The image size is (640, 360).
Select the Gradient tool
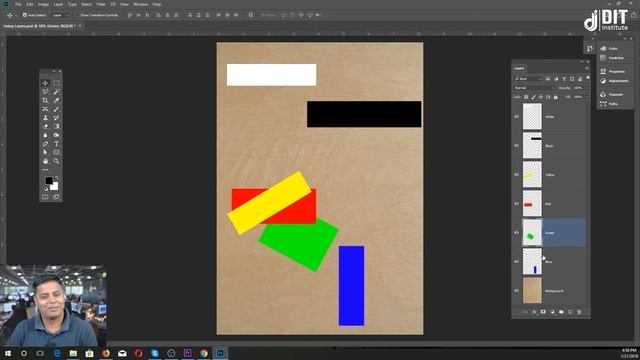[56, 127]
